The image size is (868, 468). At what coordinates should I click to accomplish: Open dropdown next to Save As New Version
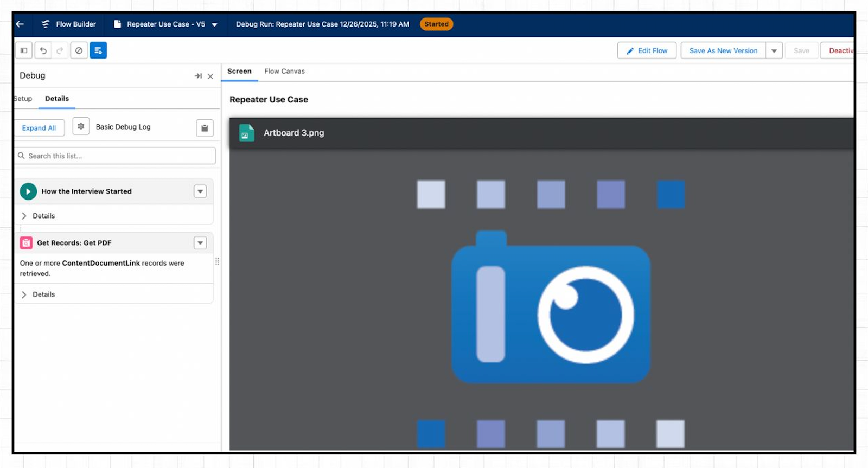[774, 50]
